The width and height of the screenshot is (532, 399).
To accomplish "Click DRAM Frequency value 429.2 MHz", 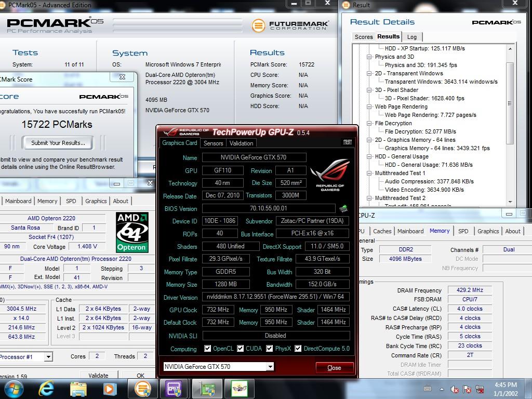I will point(470,290).
